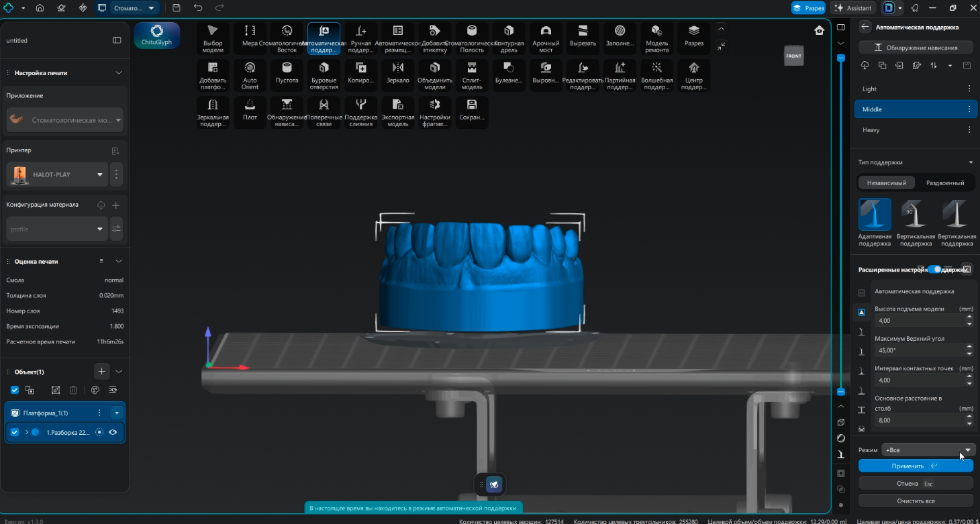980x524 pixels.
Task: Open the Объединить модели merge tool
Action: 434,75
